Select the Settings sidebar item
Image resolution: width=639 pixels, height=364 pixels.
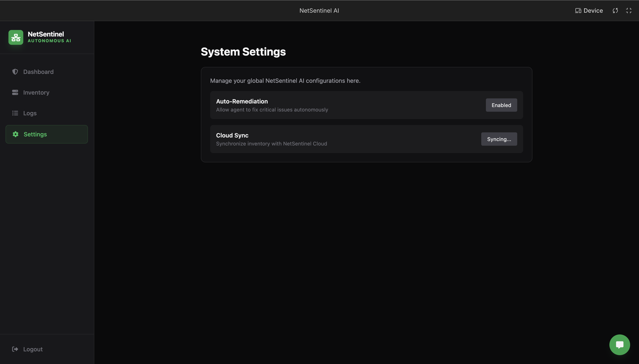tap(35, 134)
